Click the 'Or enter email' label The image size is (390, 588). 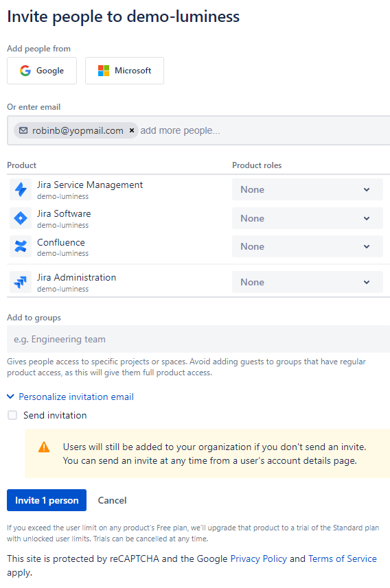34,107
